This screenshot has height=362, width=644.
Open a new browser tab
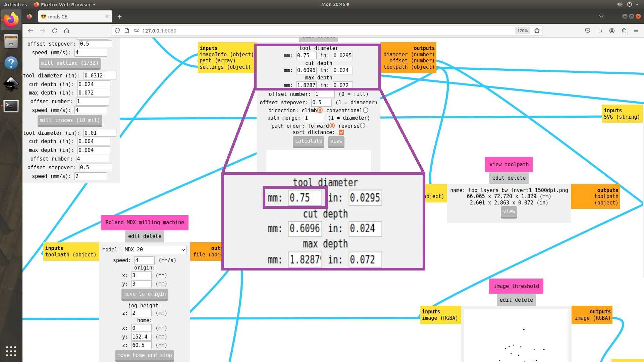[119, 16]
